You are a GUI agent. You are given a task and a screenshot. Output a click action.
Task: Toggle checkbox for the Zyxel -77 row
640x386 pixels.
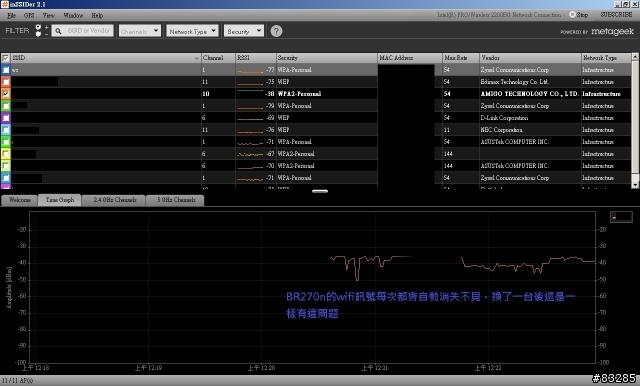[6, 70]
